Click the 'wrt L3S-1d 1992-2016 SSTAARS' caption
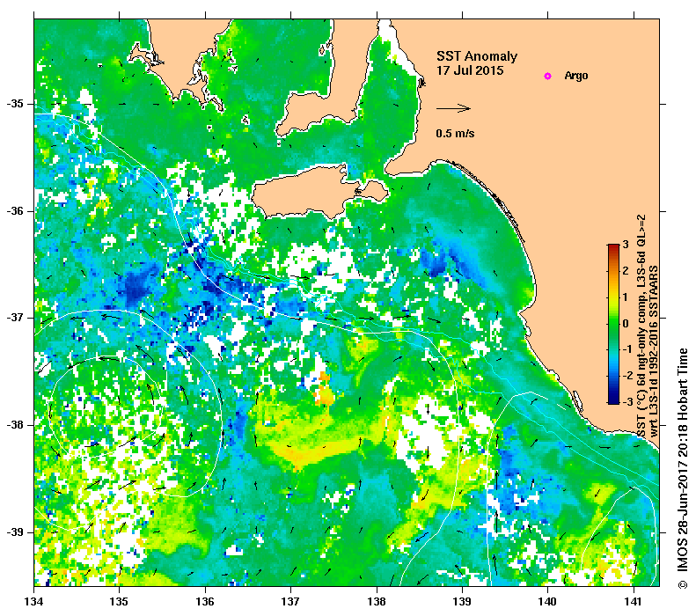This screenshot has height=616, width=696. [x=654, y=351]
